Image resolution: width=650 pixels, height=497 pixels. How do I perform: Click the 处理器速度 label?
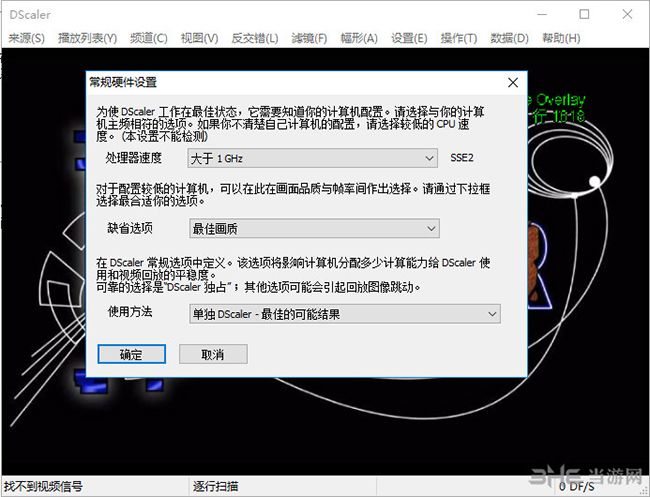coord(133,158)
